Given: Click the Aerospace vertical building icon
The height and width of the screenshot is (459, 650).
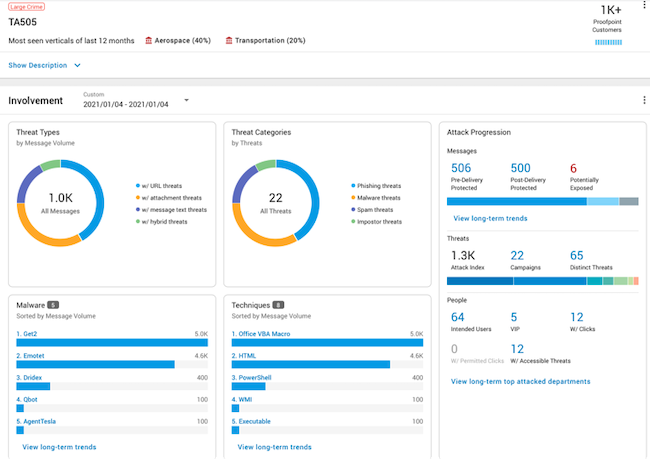Looking at the screenshot, I should [149, 41].
